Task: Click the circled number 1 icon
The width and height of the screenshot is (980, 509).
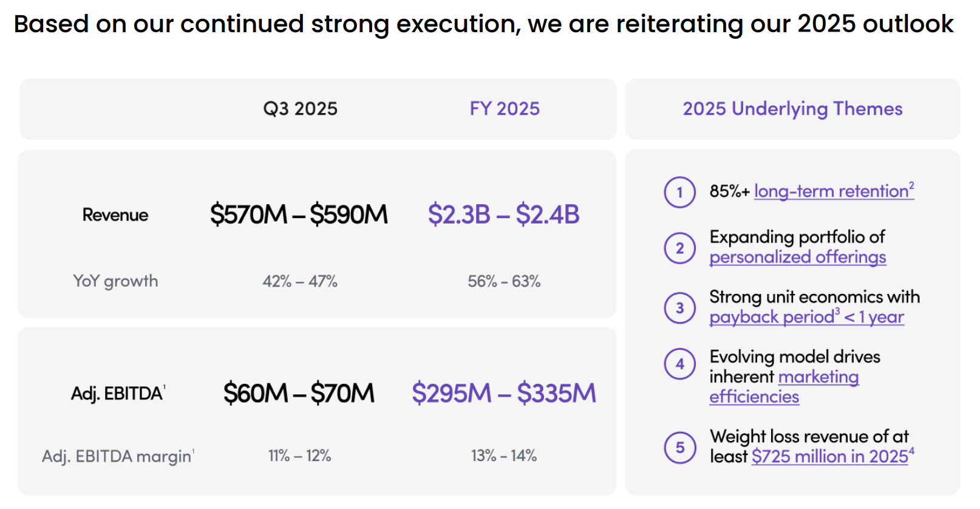Action: click(679, 193)
